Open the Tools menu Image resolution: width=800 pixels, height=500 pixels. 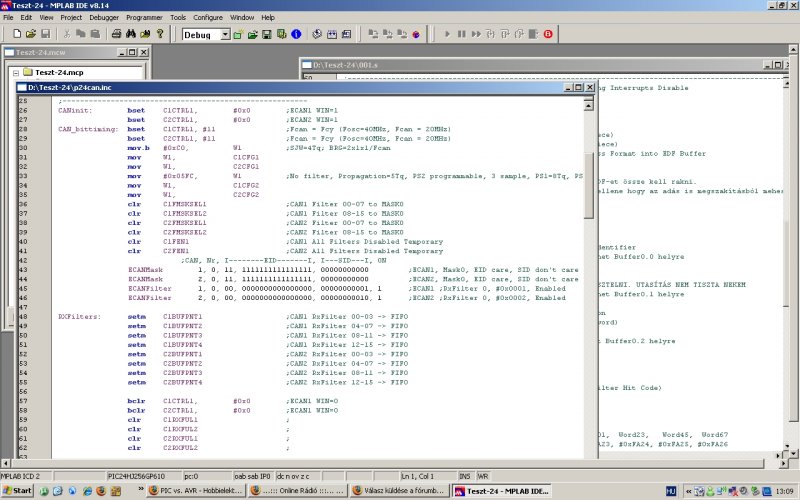[178, 17]
